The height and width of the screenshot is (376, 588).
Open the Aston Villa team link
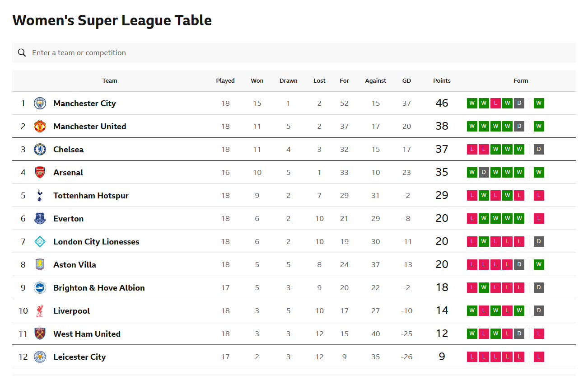click(75, 265)
